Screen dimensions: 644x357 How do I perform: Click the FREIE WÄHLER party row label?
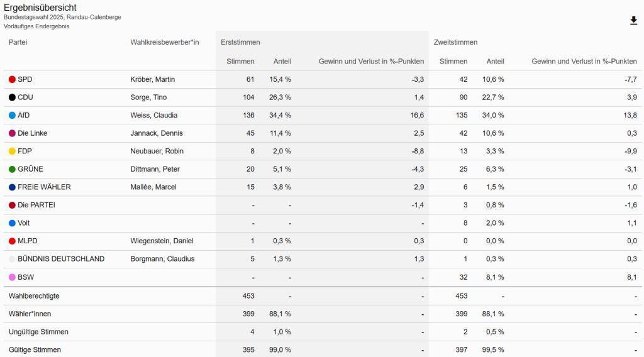44,187
